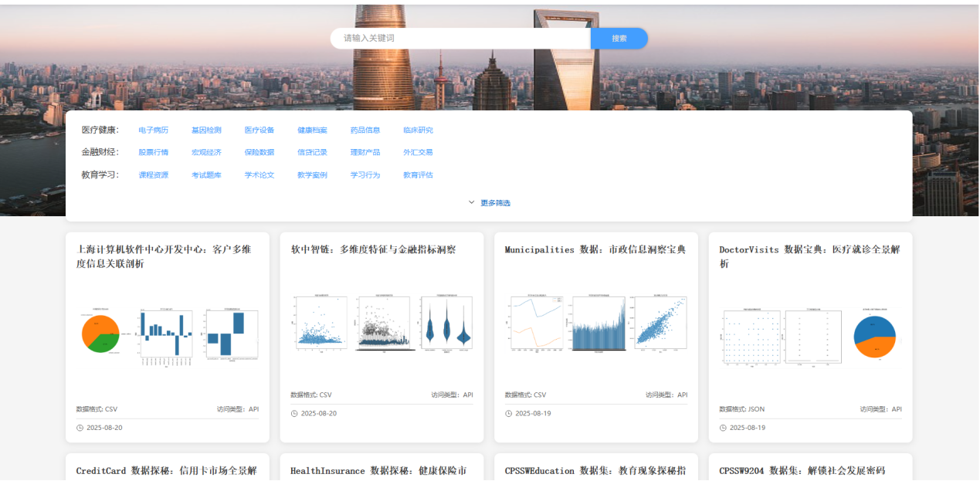Select the 股票行情 filter link

[x=154, y=153]
